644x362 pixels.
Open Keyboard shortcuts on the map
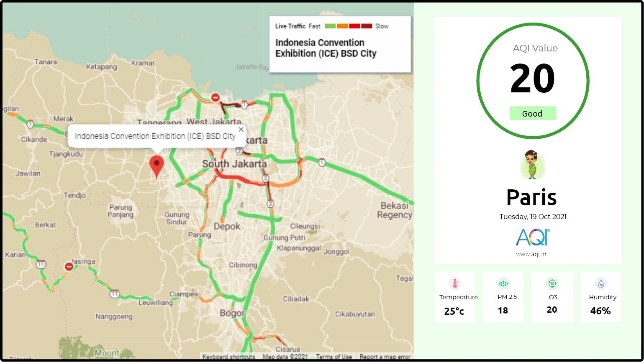click(x=229, y=357)
